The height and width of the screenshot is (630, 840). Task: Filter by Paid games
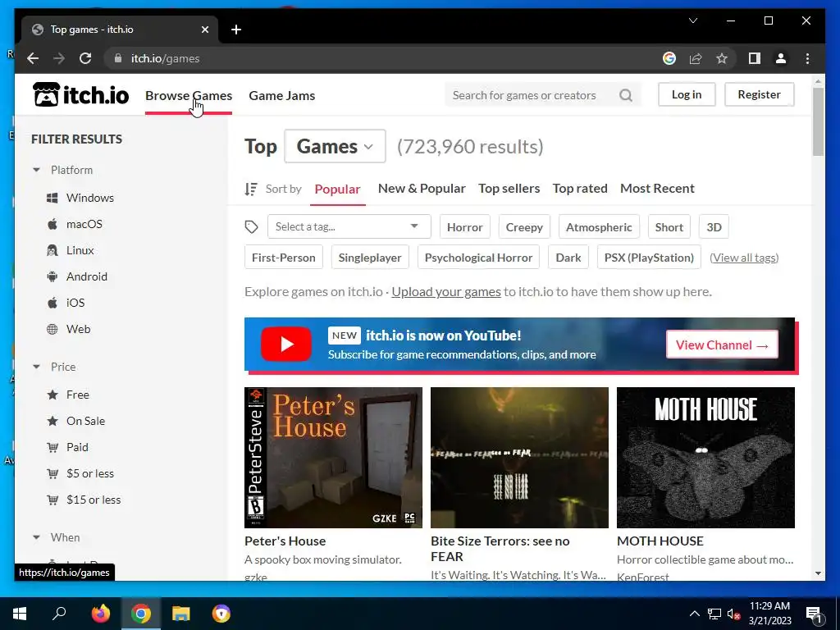pyautogui.click(x=67, y=447)
